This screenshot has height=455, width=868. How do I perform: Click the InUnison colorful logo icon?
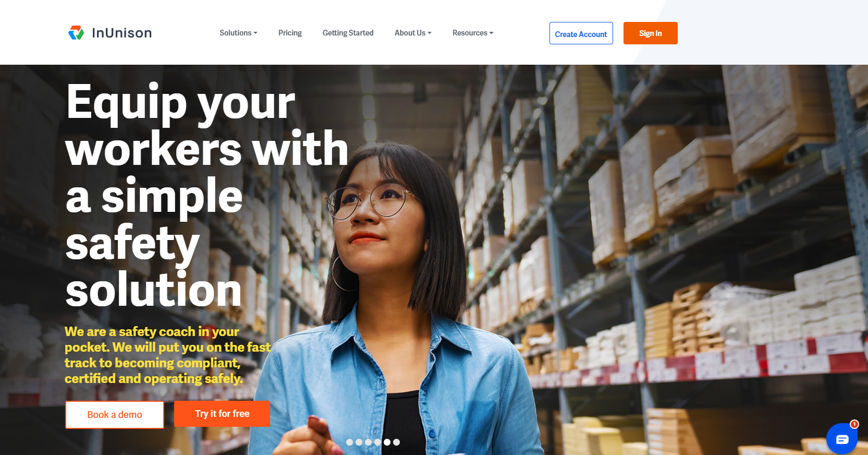point(76,33)
